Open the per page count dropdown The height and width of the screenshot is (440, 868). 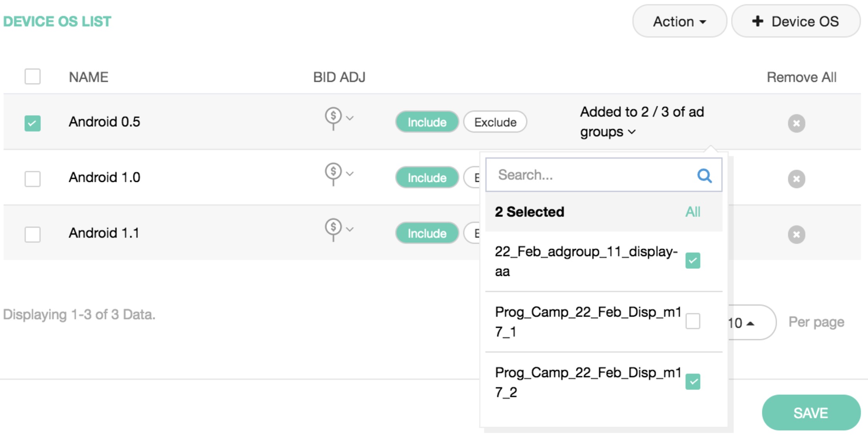click(742, 323)
